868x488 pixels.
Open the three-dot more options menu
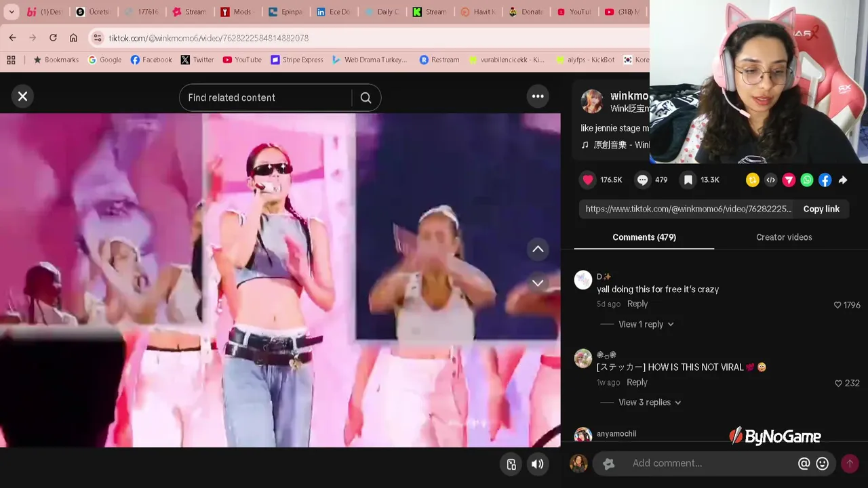tap(538, 96)
